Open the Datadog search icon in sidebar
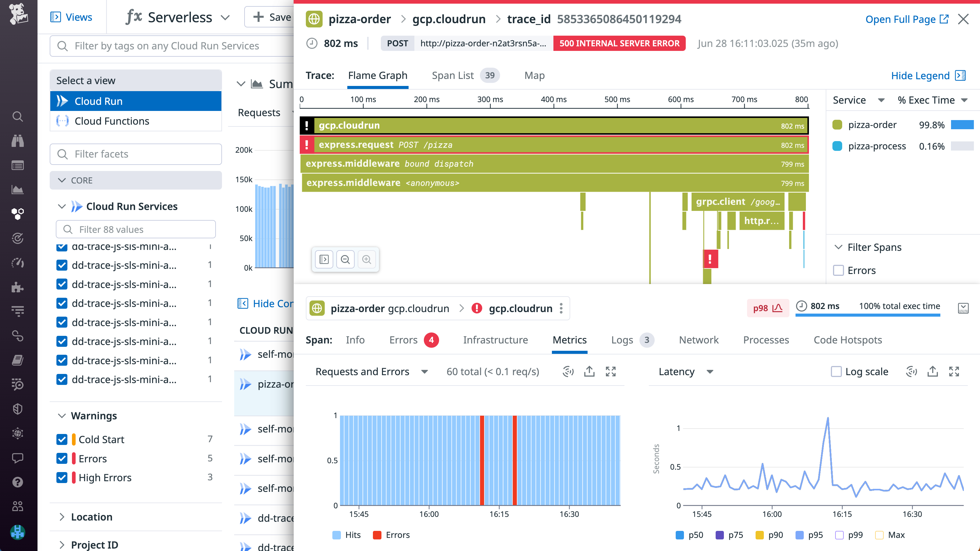 tap(18, 117)
